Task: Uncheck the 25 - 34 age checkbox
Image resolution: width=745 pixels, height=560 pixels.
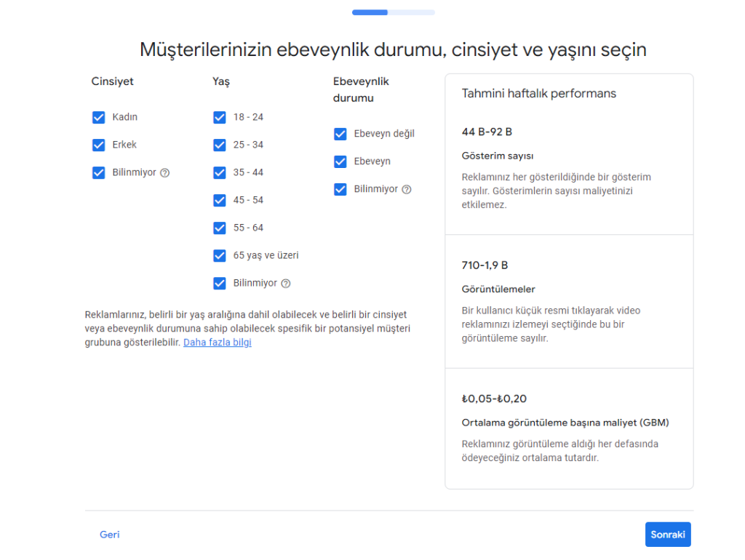Action: (220, 145)
